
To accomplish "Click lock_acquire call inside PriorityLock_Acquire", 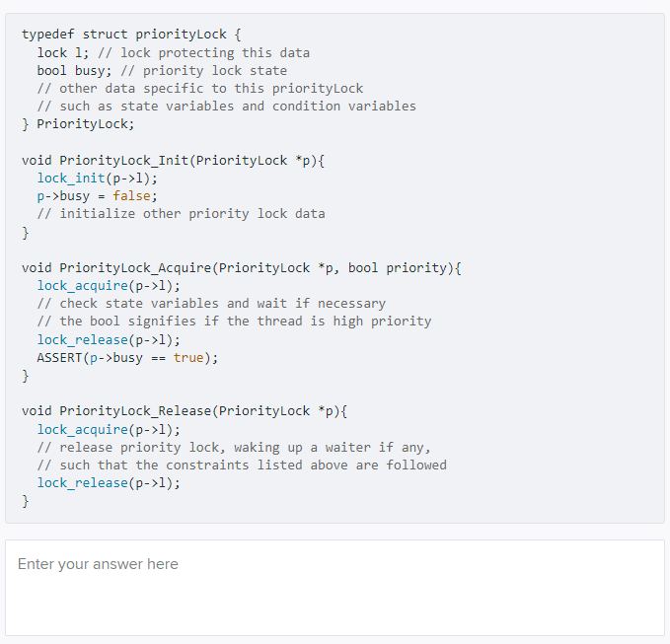I will click(109, 286).
